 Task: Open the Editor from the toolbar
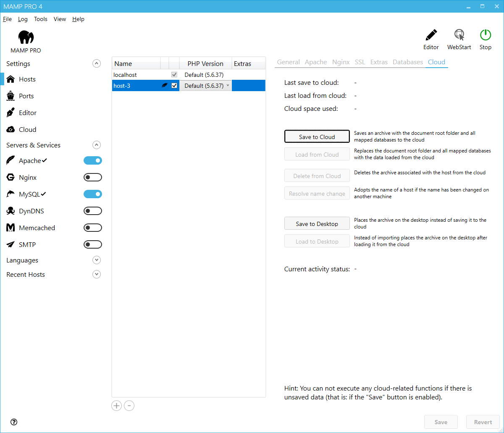pos(431,40)
